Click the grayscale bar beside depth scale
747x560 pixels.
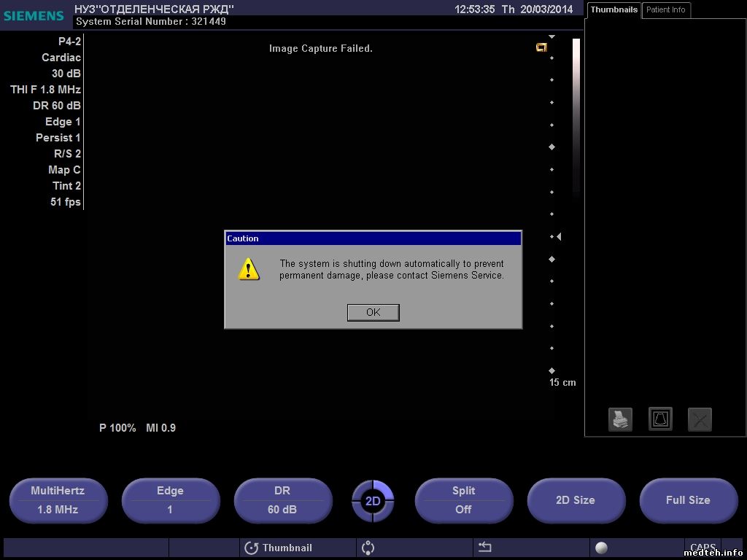pos(576,117)
